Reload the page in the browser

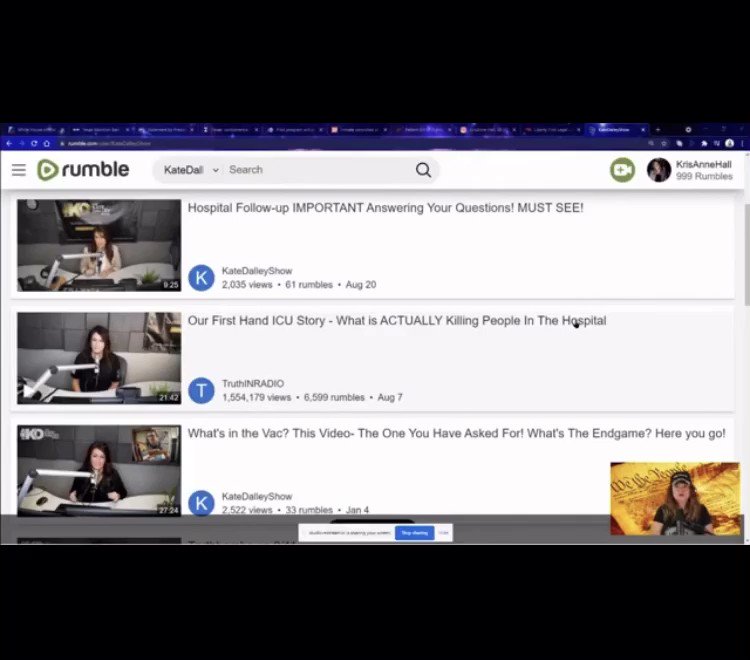(x=34, y=143)
